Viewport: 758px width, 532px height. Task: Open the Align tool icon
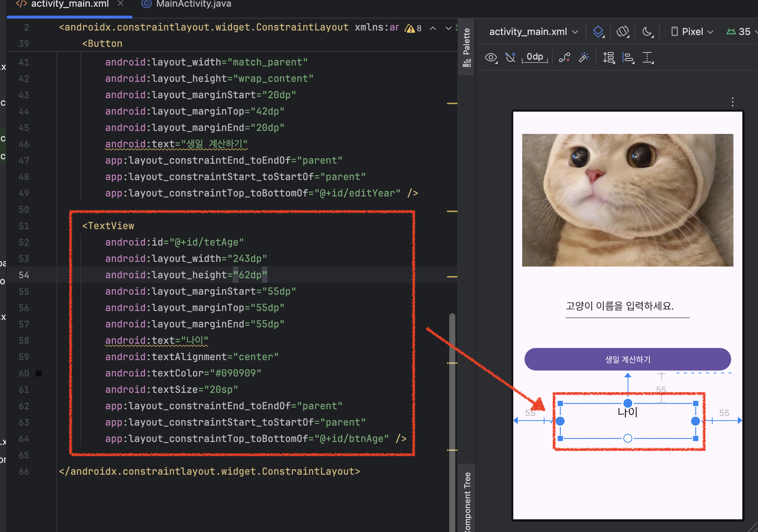coord(628,58)
